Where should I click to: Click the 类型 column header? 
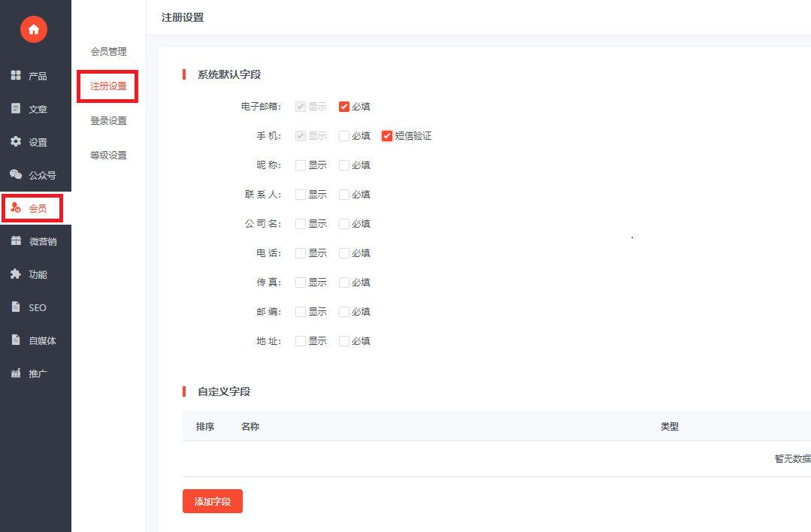point(670,427)
